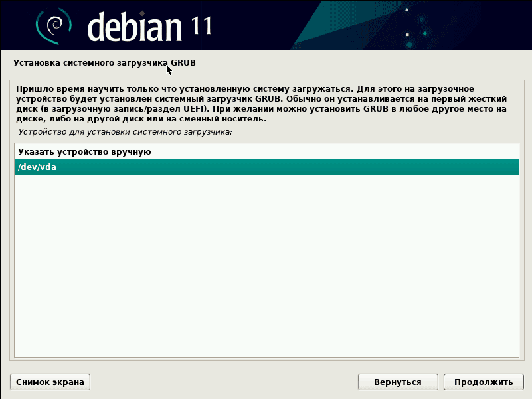Click the Продолжить button

tap(483, 382)
